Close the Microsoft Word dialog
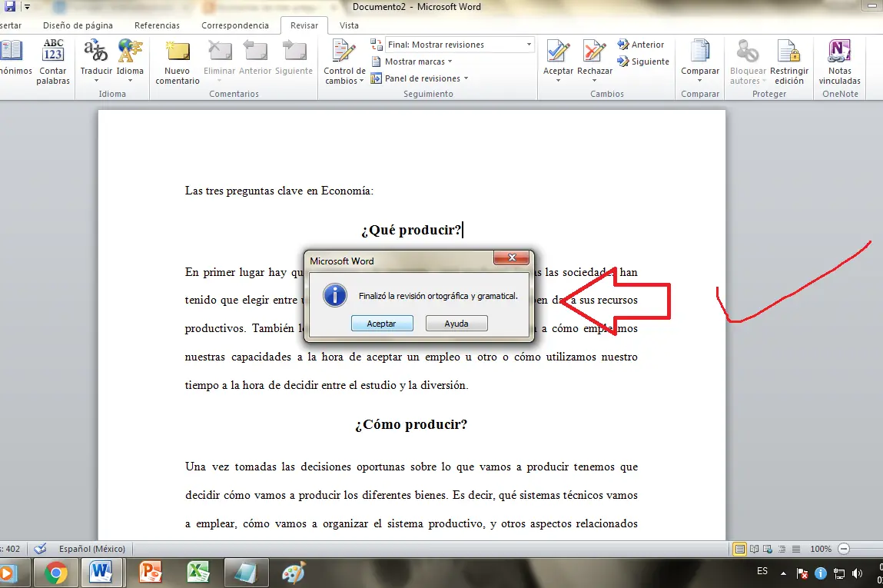The width and height of the screenshot is (883, 588). click(511, 257)
